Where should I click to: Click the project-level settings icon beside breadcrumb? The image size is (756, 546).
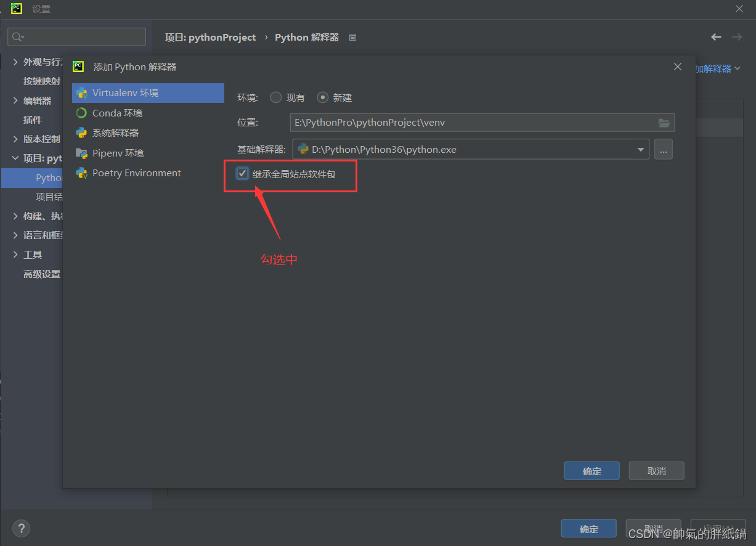(x=352, y=38)
